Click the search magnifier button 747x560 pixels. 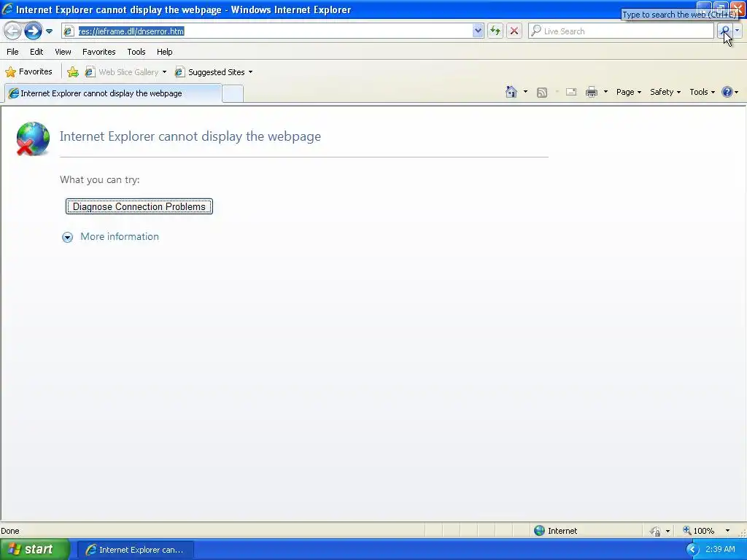click(724, 31)
